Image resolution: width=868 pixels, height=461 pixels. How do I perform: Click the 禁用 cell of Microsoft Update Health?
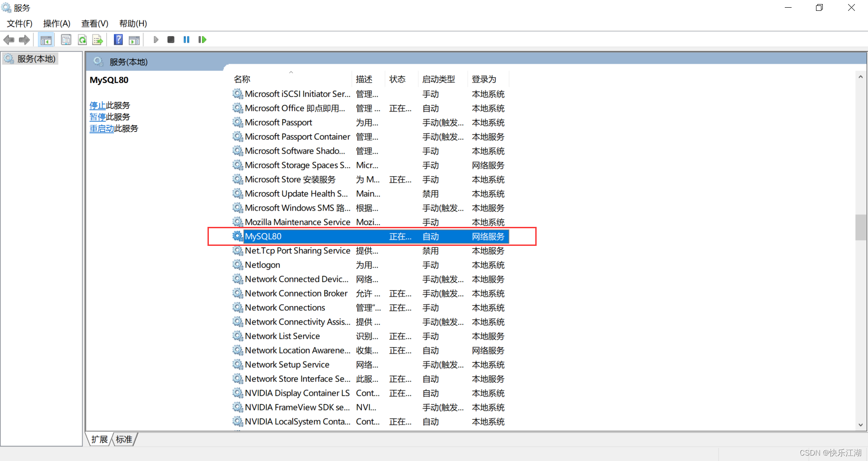tap(430, 193)
